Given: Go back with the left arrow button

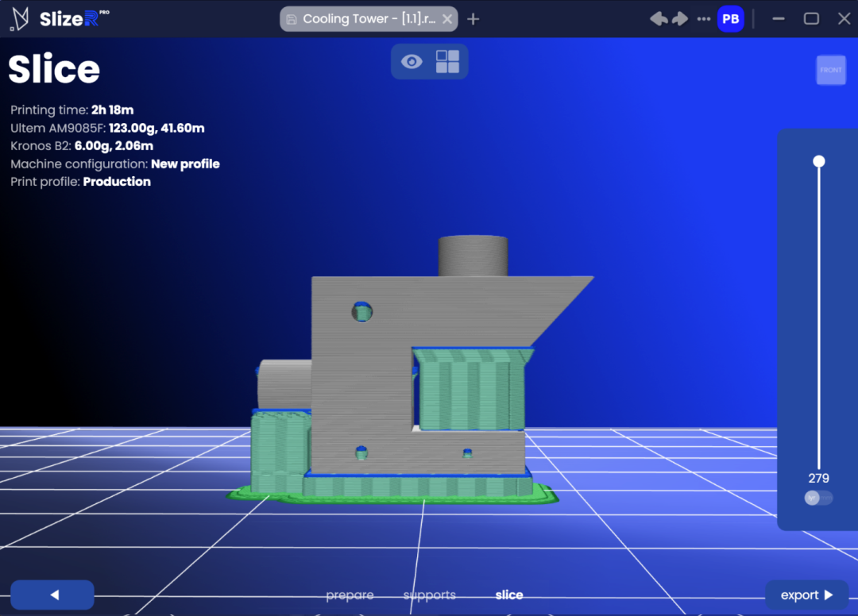Looking at the screenshot, I should pyautogui.click(x=52, y=595).
